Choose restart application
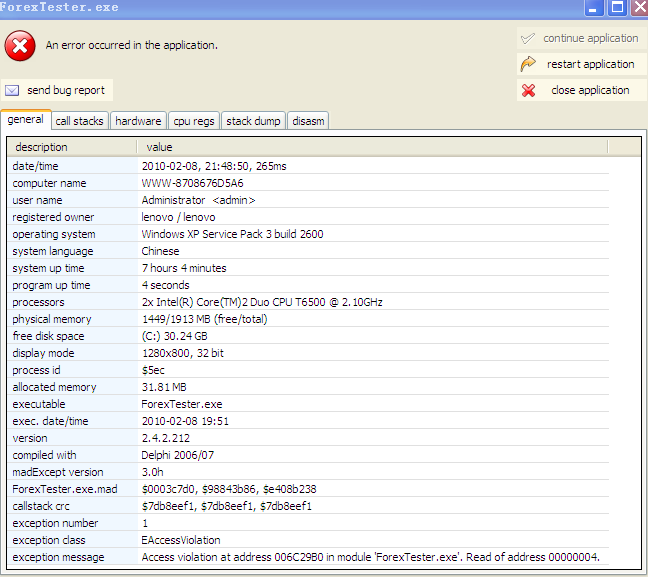 click(x=581, y=64)
